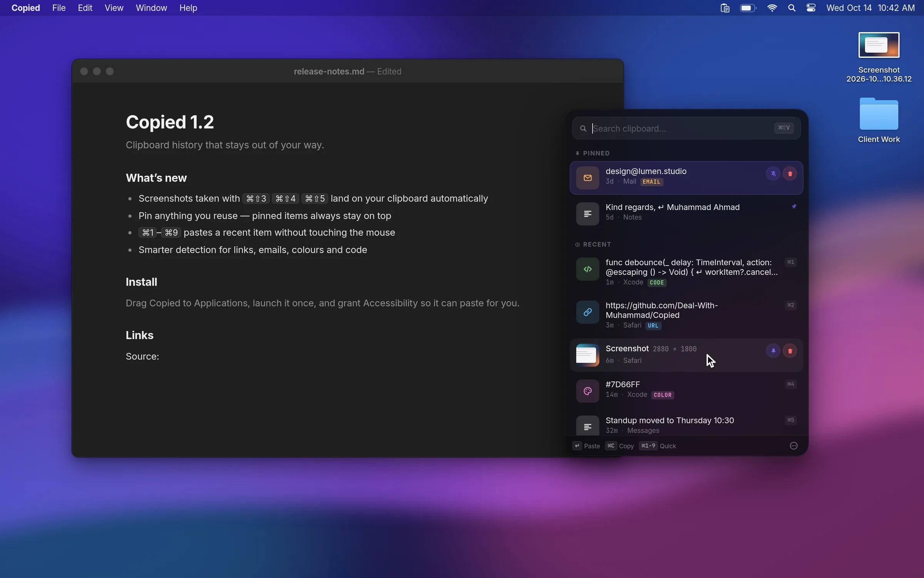Click the search magnifier icon in clipboard panel
This screenshot has height=578, width=924.
(x=583, y=129)
